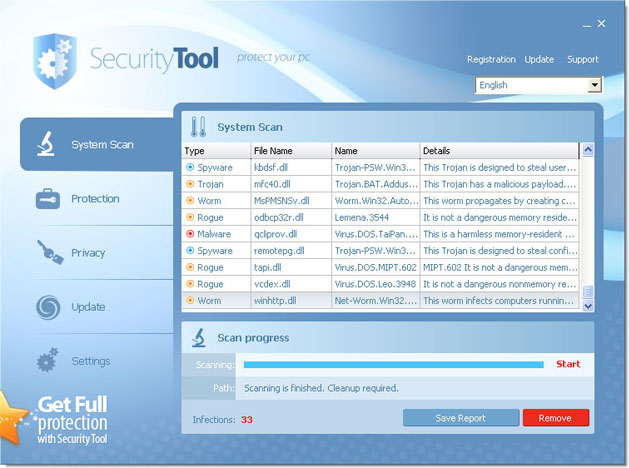Click the Save Report button

[x=461, y=418]
